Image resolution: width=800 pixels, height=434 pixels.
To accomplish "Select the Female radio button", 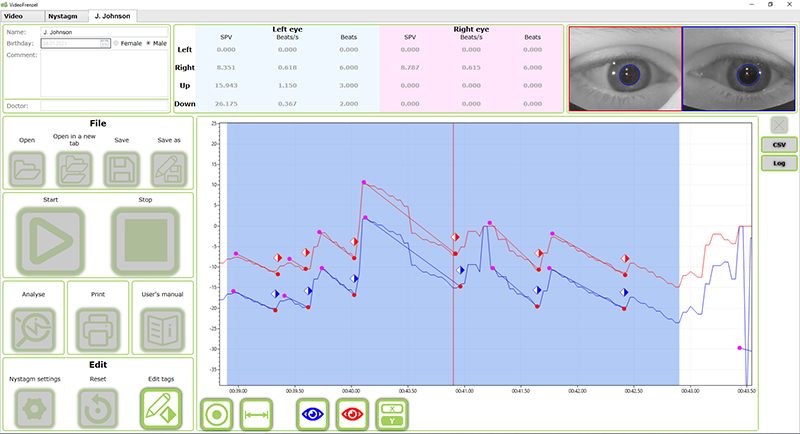I will [116, 43].
